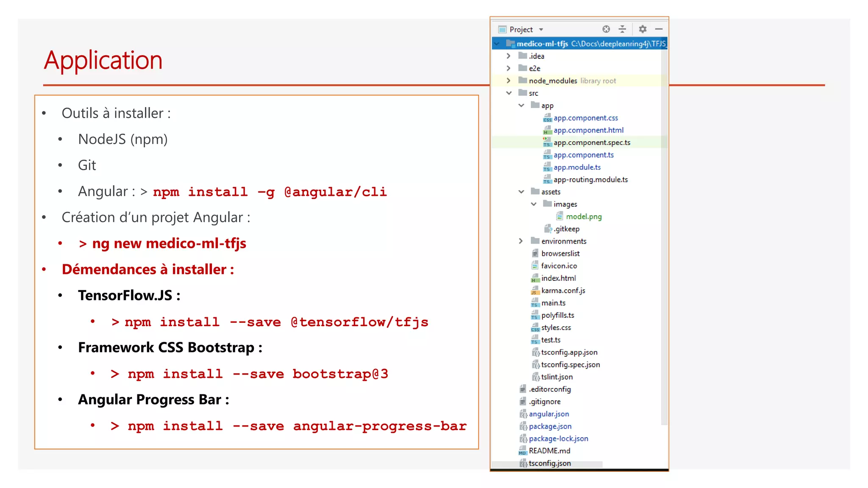Screen dimensions: 868x488
Task: Click the README.md markdown file
Action: tap(549, 451)
